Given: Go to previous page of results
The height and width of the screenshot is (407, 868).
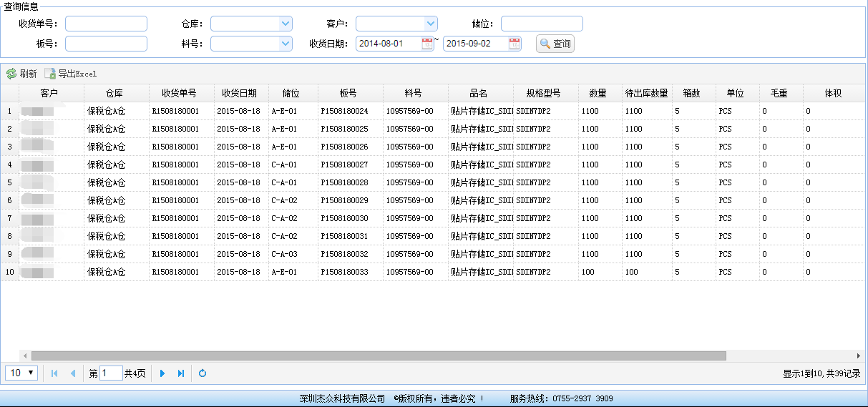Looking at the screenshot, I should [72, 373].
